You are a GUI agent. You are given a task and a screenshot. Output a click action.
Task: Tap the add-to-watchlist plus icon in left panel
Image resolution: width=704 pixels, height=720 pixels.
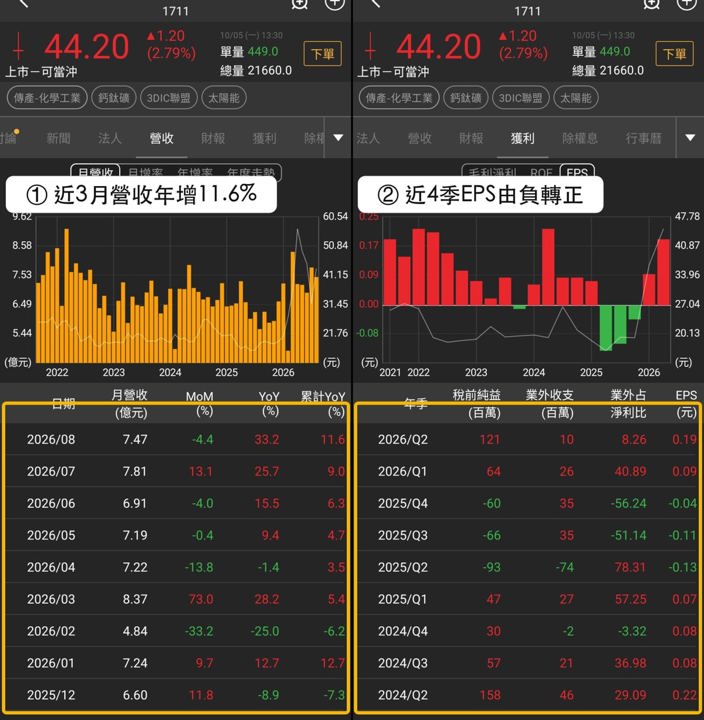pyautogui.click(x=334, y=4)
